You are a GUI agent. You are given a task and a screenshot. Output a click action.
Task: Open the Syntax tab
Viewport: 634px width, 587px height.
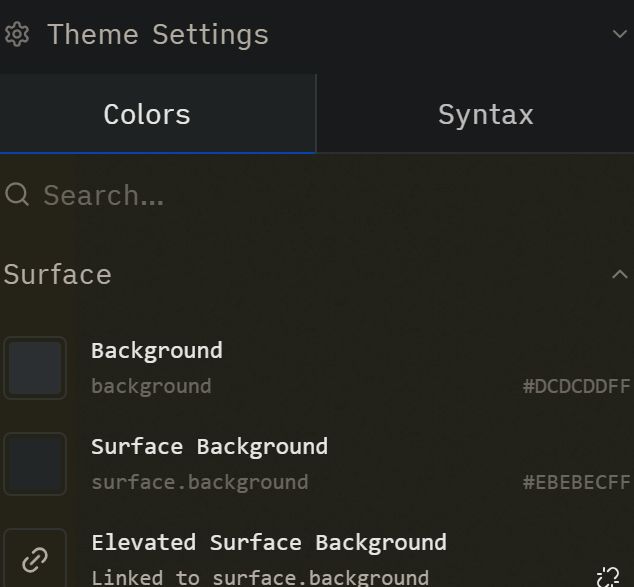[485, 114]
